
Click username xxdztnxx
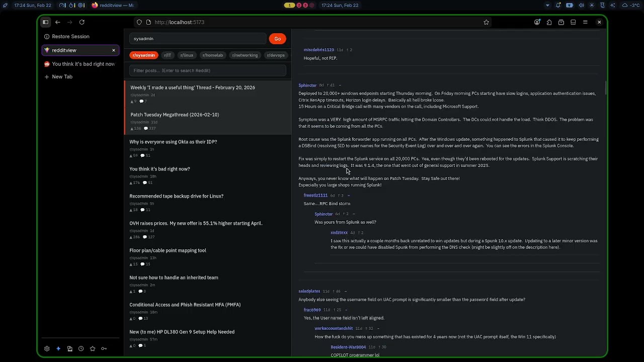pyautogui.click(x=339, y=233)
